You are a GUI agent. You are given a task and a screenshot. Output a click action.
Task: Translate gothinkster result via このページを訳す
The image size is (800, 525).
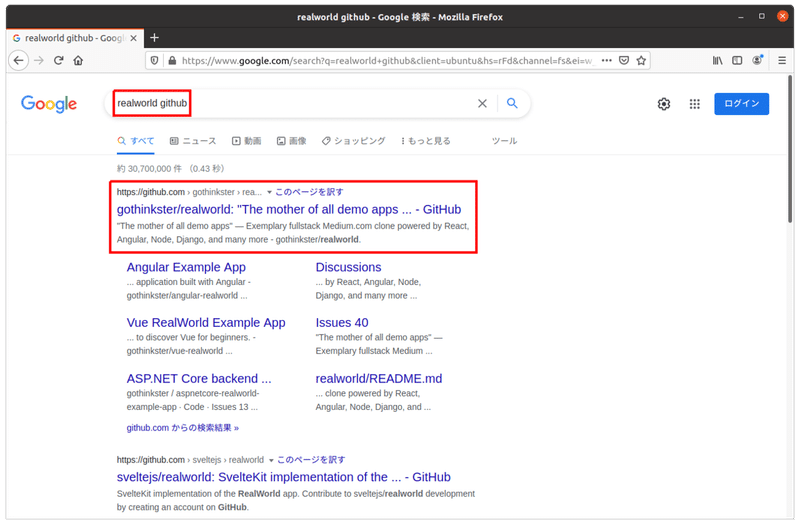point(309,192)
